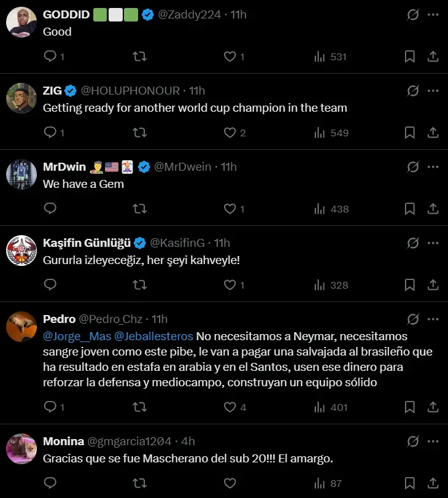
Task: Repost Kaşifin Günlüğü's tweet
Action: point(140,285)
